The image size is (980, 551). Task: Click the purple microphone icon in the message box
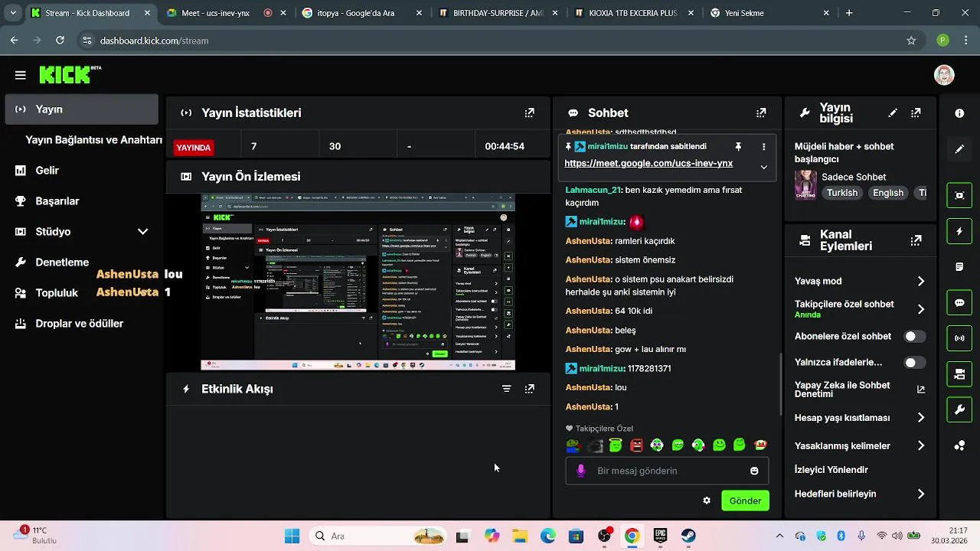(x=581, y=471)
